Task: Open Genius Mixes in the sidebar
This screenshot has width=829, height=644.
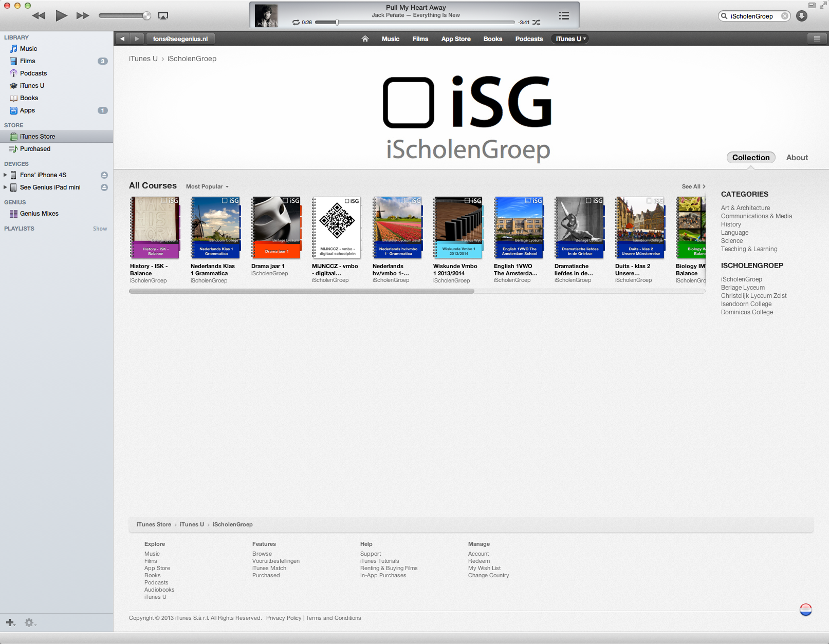Action: click(57, 214)
